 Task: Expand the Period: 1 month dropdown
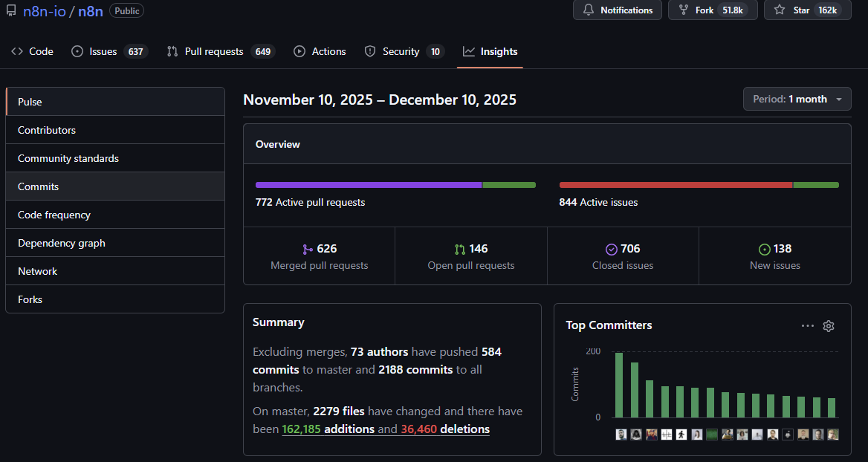pyautogui.click(x=797, y=99)
